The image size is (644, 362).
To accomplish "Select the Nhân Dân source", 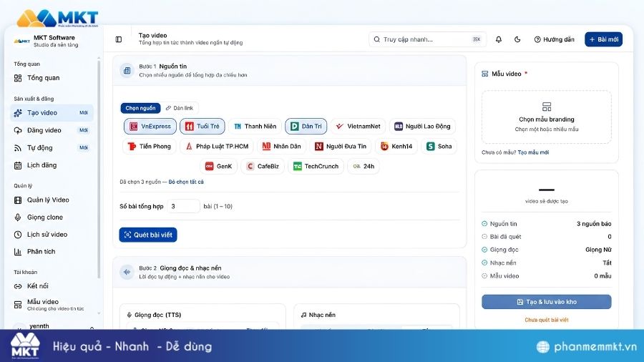I will pyautogui.click(x=282, y=147).
